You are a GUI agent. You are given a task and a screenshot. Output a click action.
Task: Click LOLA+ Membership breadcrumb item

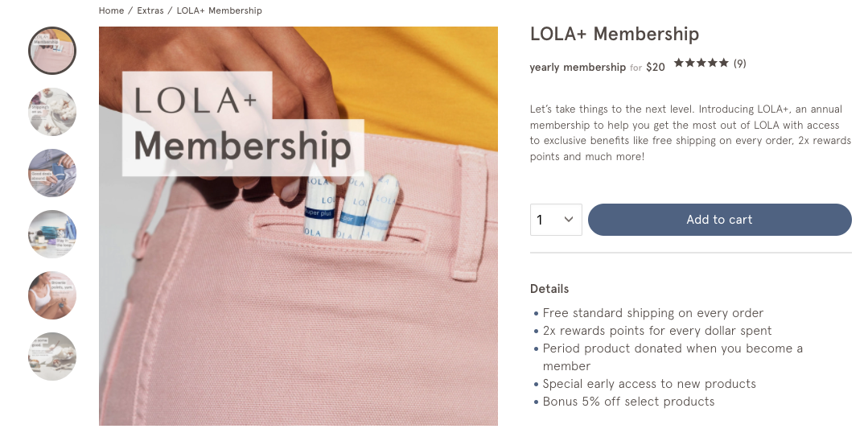coord(219,10)
